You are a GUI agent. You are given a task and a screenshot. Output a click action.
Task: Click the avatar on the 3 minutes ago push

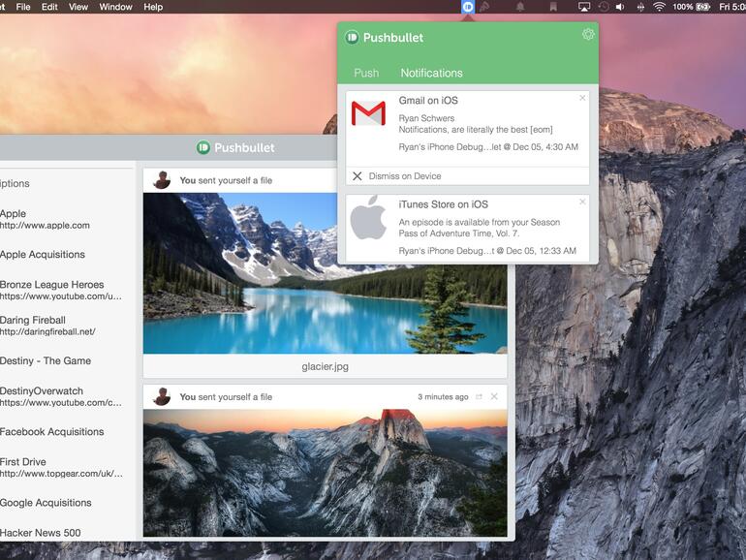click(x=162, y=396)
